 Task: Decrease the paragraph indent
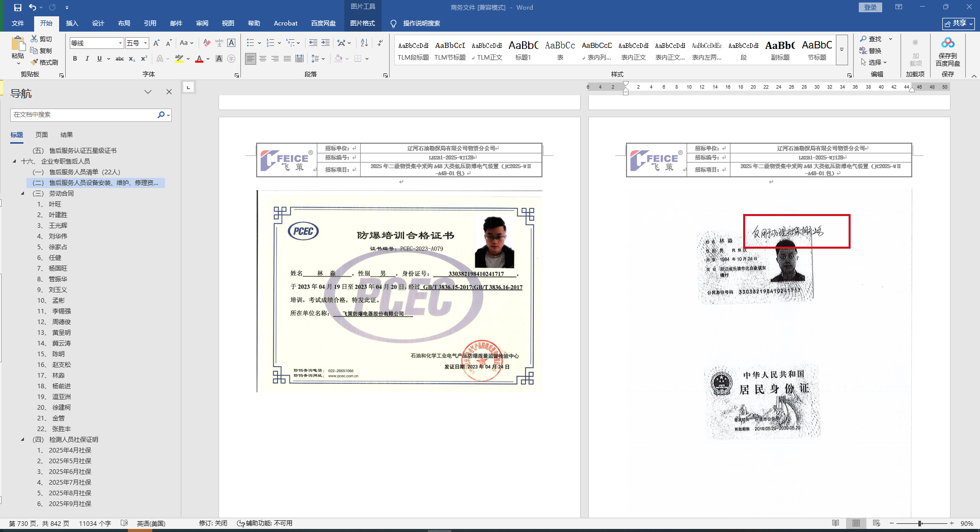point(313,43)
